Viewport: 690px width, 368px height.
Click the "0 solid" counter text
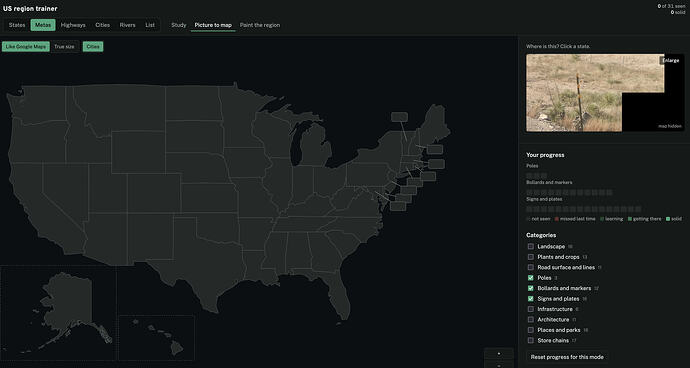point(678,12)
